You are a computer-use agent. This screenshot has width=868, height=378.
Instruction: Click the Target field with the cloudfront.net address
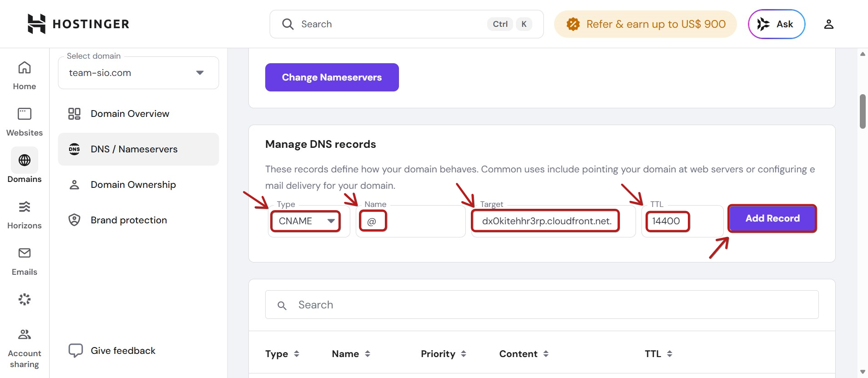(x=553, y=221)
